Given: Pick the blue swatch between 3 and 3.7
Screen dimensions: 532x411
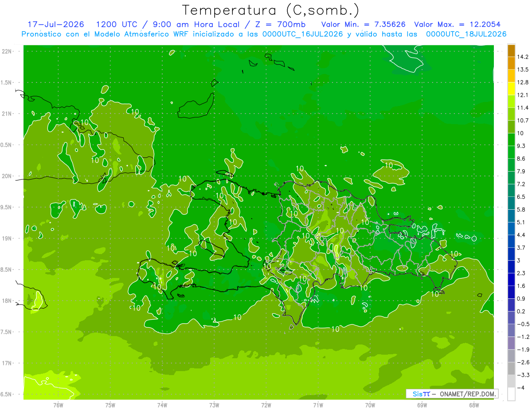Looking at the screenshot, I should coord(511,254).
